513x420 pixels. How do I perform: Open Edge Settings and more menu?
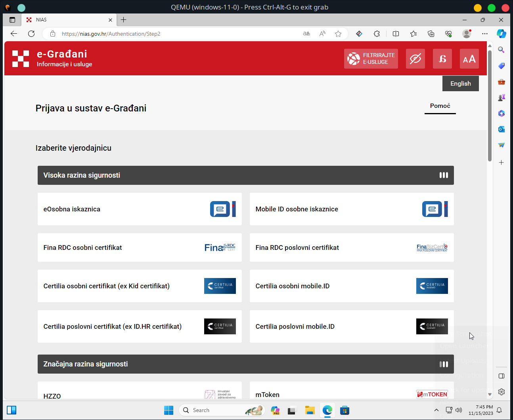[x=484, y=34]
